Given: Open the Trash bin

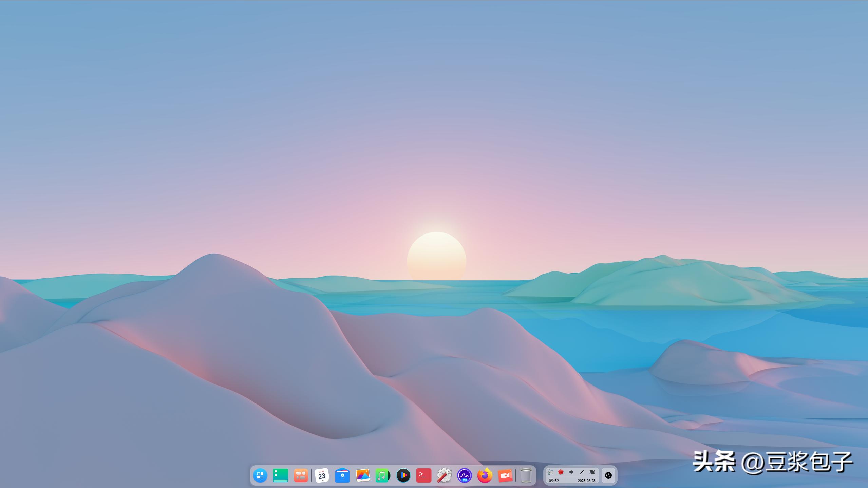Looking at the screenshot, I should pos(527,475).
